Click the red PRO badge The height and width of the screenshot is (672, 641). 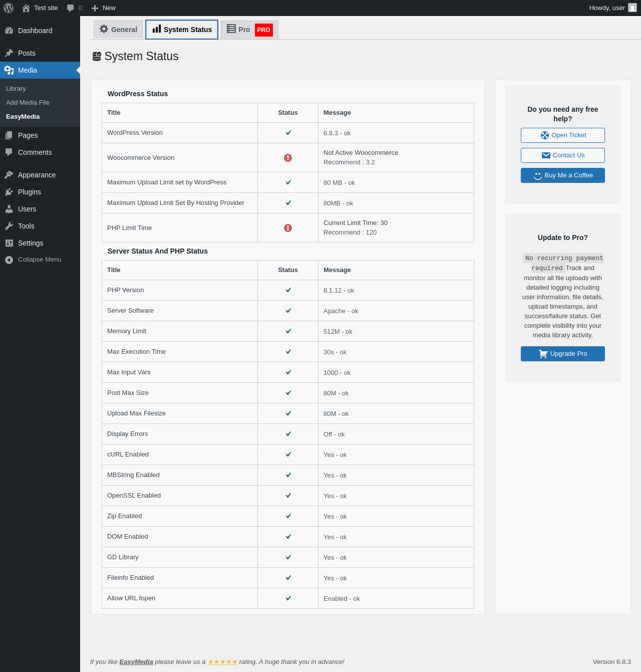pos(264,30)
